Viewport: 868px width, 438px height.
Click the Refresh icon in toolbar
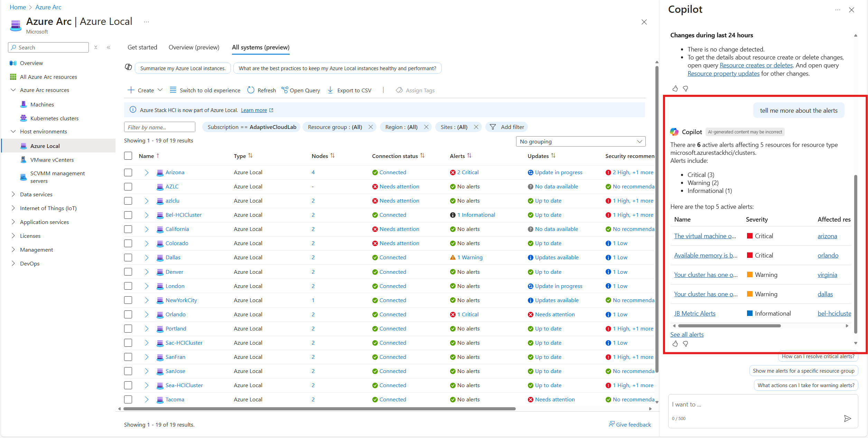251,90
